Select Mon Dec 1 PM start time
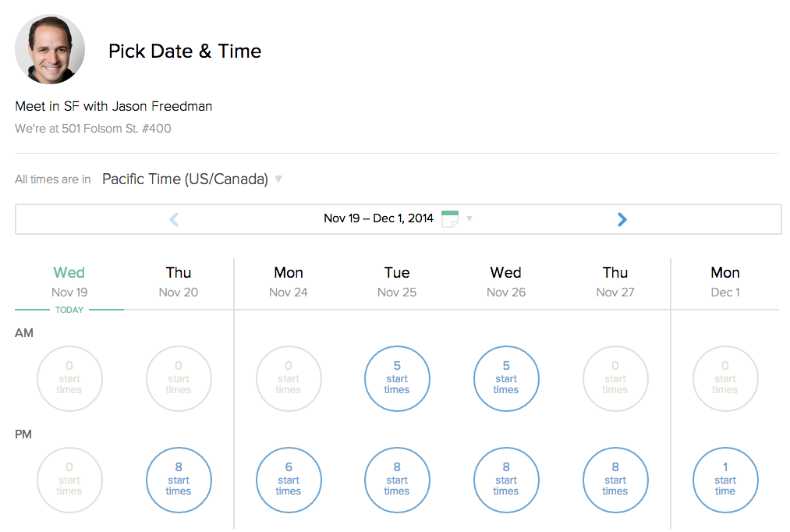 pos(725,481)
